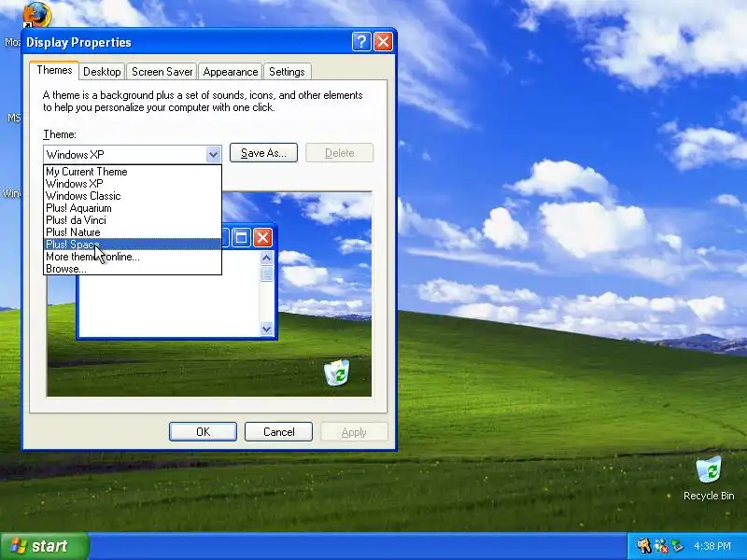Click the sample window's red close button
747x560 pixels.
click(262, 238)
